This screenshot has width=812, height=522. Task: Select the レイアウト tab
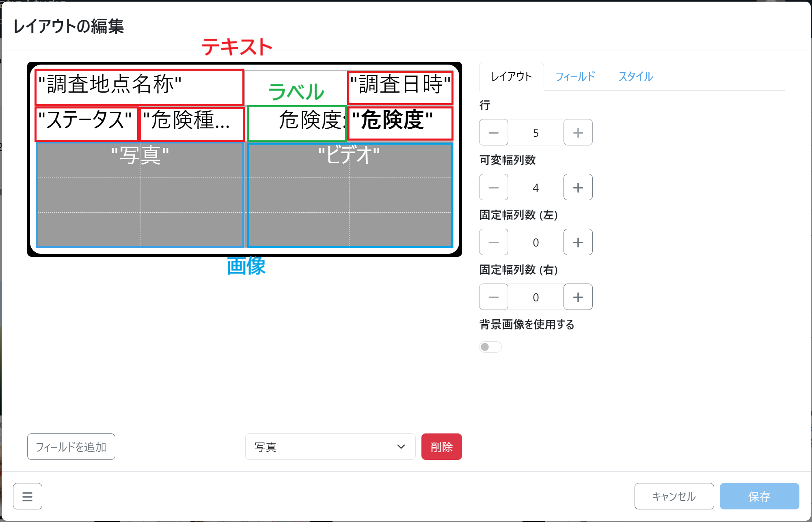click(x=511, y=76)
